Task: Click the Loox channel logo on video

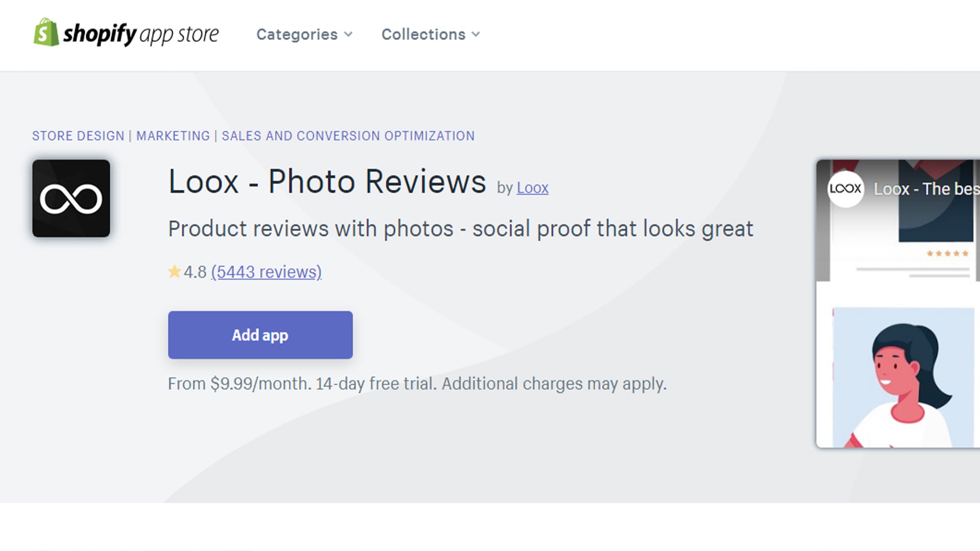Action: tap(845, 189)
